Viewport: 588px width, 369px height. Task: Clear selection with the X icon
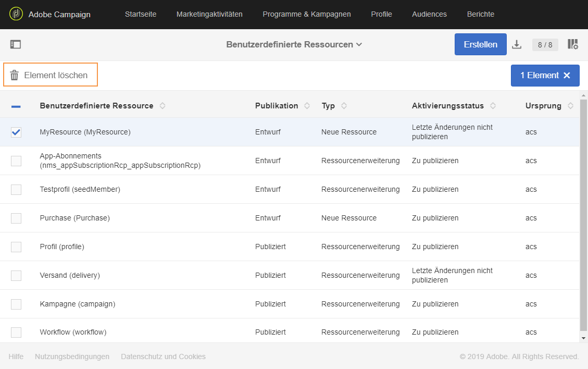click(567, 76)
